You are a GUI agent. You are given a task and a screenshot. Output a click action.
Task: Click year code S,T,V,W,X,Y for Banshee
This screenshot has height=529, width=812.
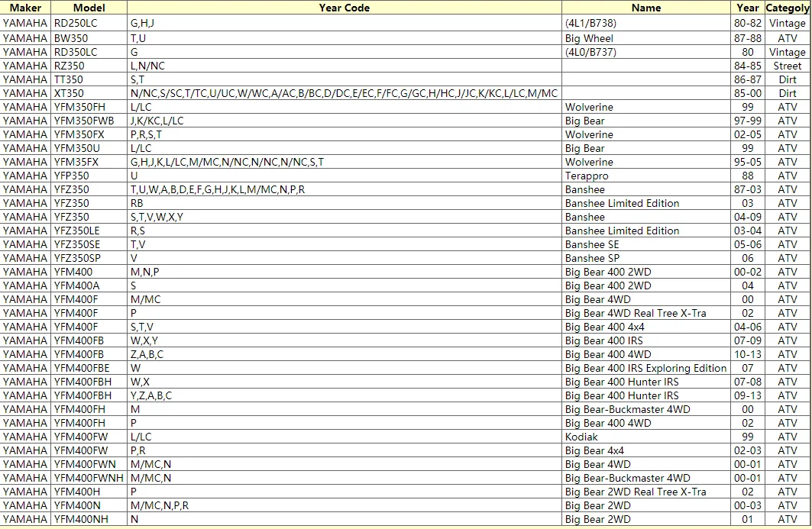click(345, 217)
